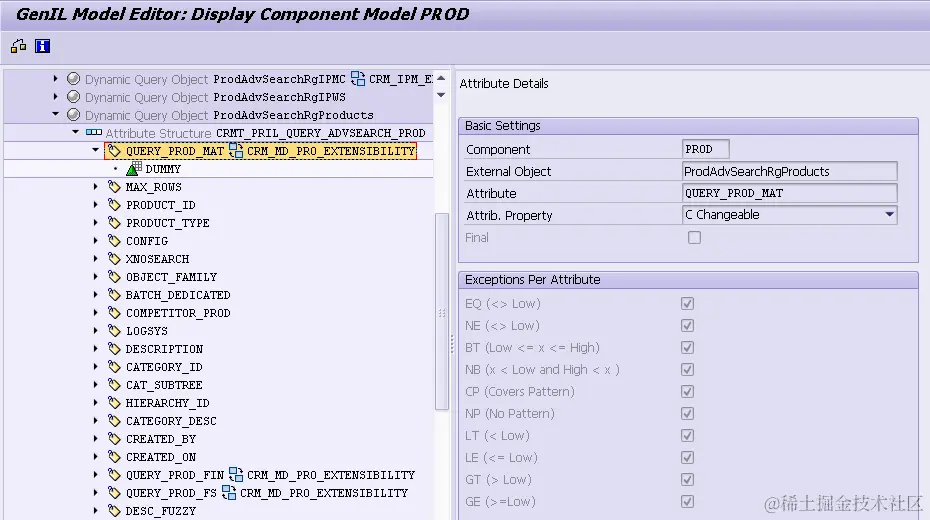Click the tag icon of CREATED_BY

tap(114, 439)
